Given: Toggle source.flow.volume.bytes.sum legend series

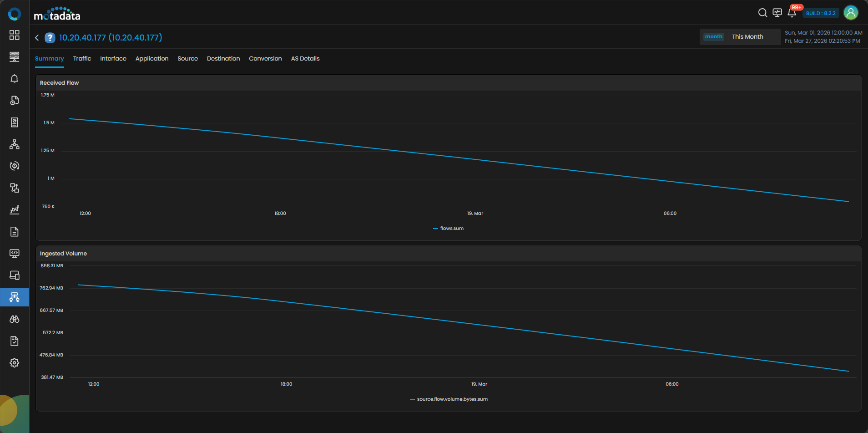Looking at the screenshot, I should [449, 399].
